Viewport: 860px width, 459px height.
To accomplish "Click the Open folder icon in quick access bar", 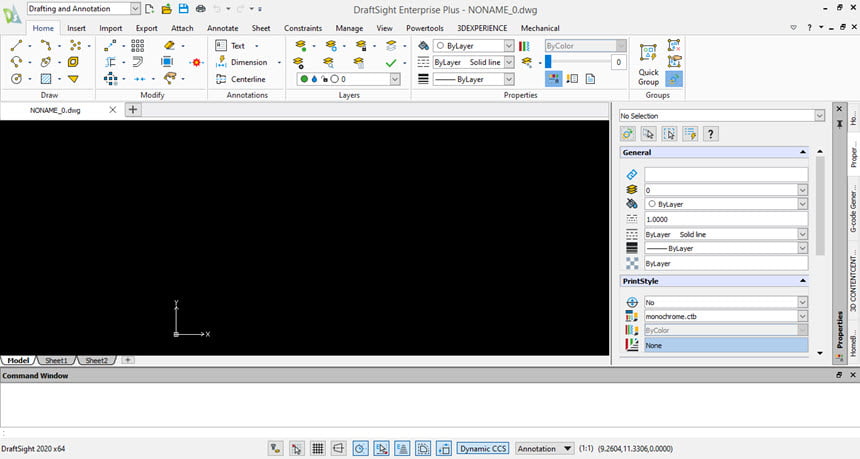I will click(x=166, y=9).
